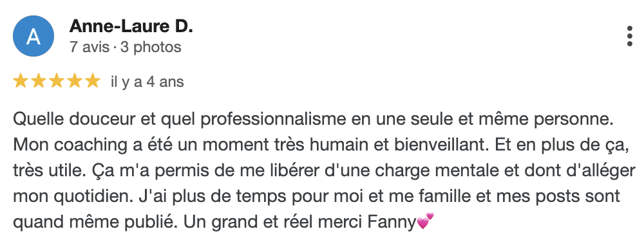Click the pink hearts emoji after Fanny
The image size is (644, 247).
[426, 221]
